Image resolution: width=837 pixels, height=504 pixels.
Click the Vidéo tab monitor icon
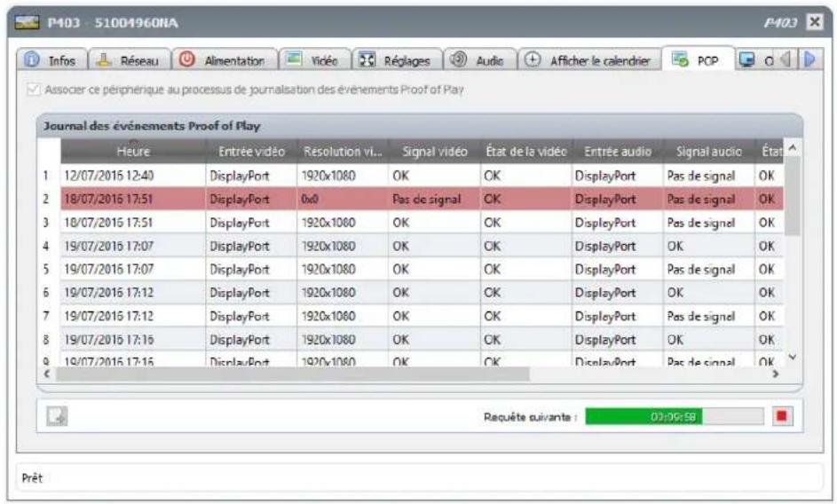tap(294, 61)
